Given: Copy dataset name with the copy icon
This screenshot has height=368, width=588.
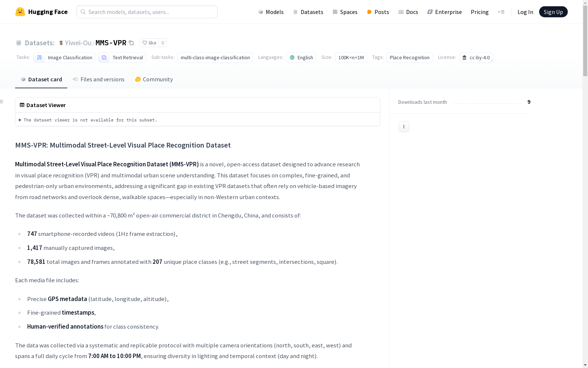Looking at the screenshot, I should click(x=131, y=43).
